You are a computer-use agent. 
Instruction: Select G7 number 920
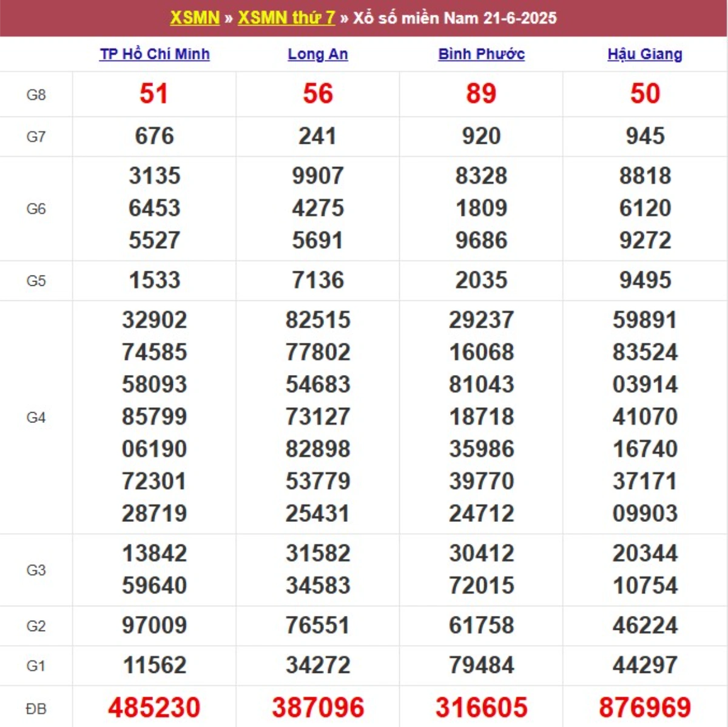coord(482,136)
